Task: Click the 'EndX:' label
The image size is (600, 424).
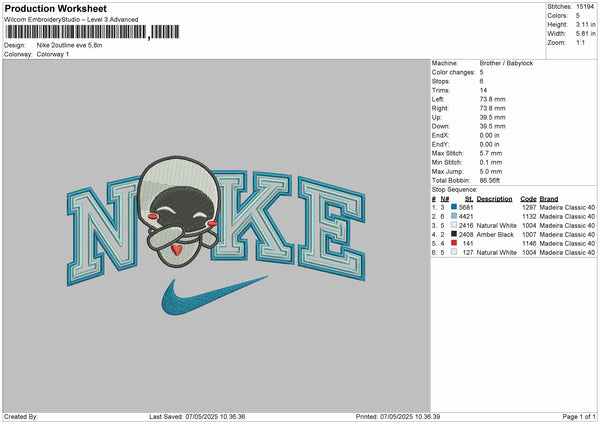Action: coord(440,135)
